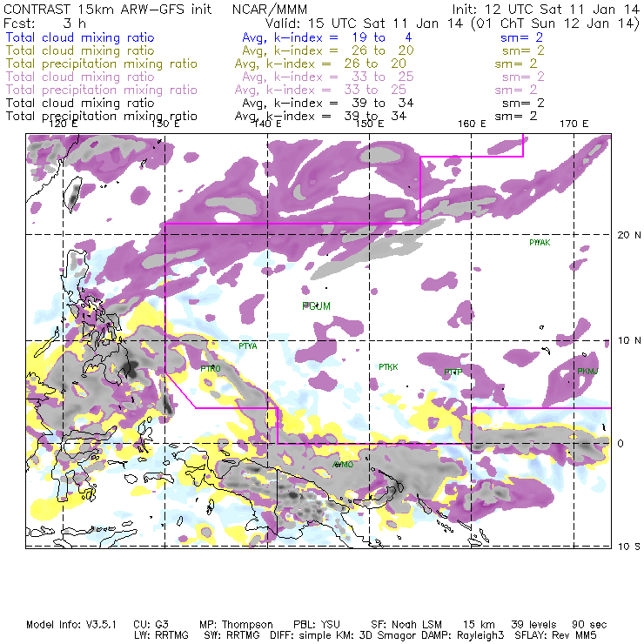Click the PGUM station label on the map
The image size is (644, 644).
click(316, 306)
